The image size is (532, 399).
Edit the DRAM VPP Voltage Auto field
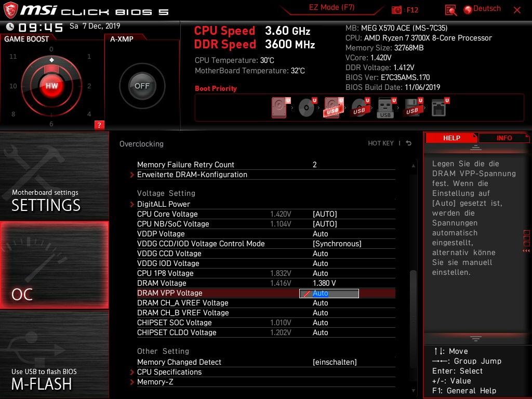(329, 294)
